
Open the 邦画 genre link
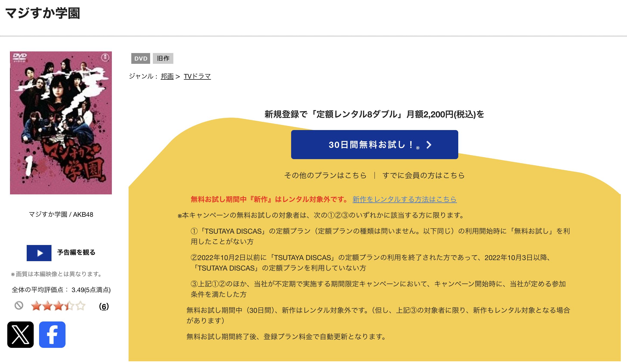(167, 76)
